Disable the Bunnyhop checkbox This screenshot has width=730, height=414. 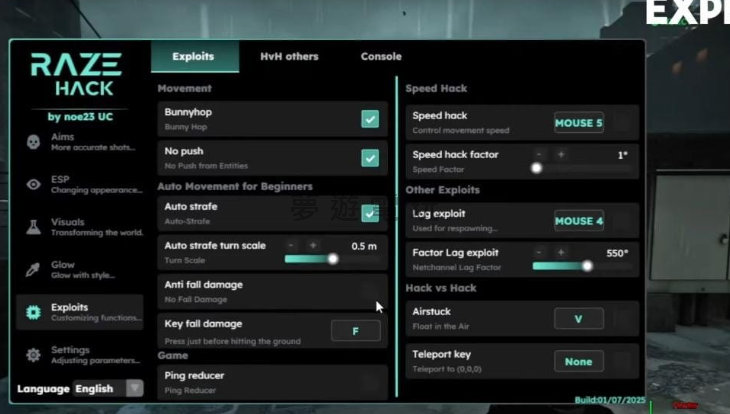coord(370,119)
